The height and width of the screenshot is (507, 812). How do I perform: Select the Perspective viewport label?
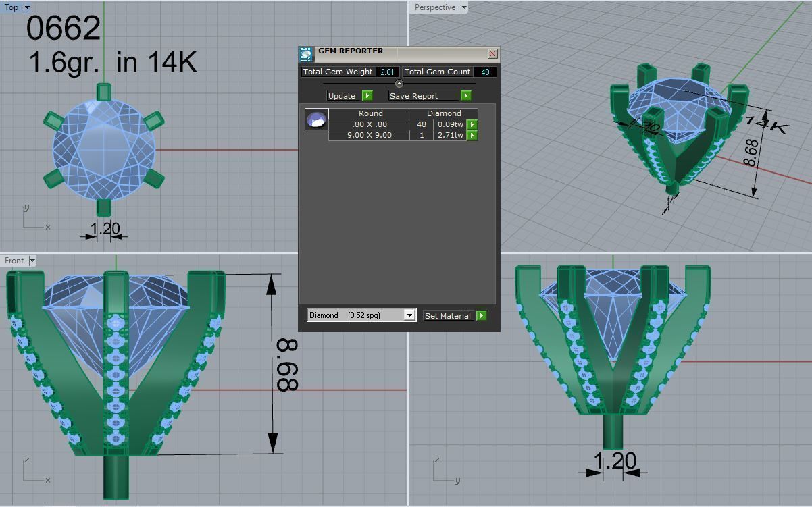(435, 7)
